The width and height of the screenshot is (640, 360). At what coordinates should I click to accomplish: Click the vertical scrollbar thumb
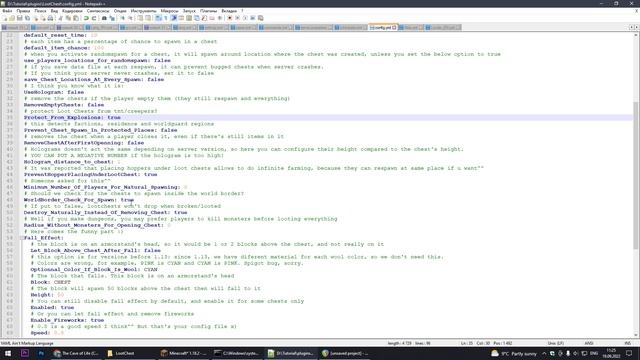pos(636,175)
